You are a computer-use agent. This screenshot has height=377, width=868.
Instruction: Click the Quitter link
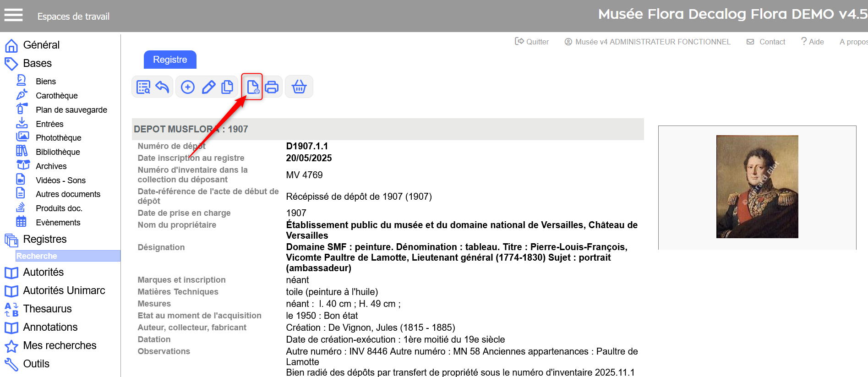click(x=532, y=42)
